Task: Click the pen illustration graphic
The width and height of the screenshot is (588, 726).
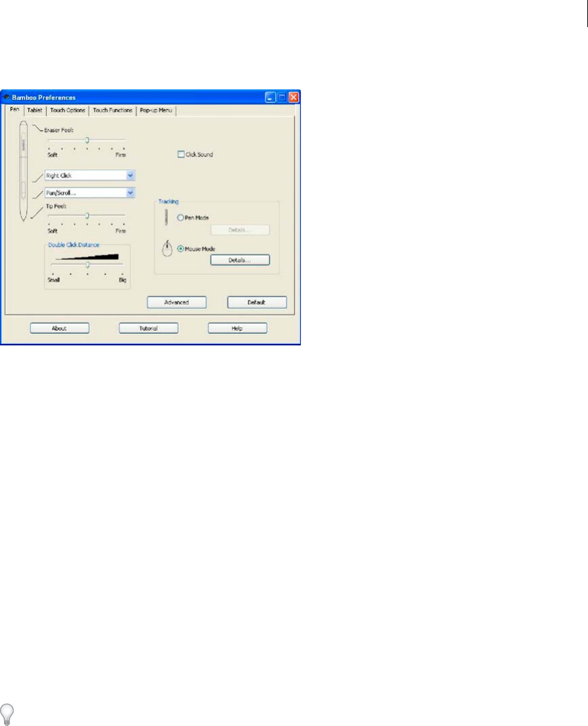Action: (23, 171)
